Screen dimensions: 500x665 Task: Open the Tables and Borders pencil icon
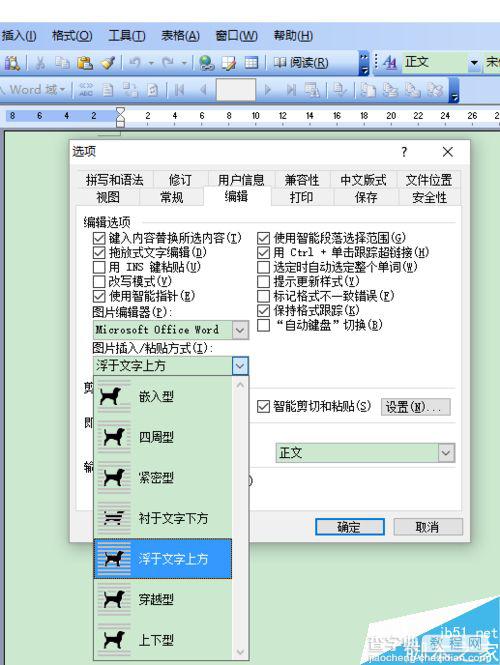click(229, 63)
